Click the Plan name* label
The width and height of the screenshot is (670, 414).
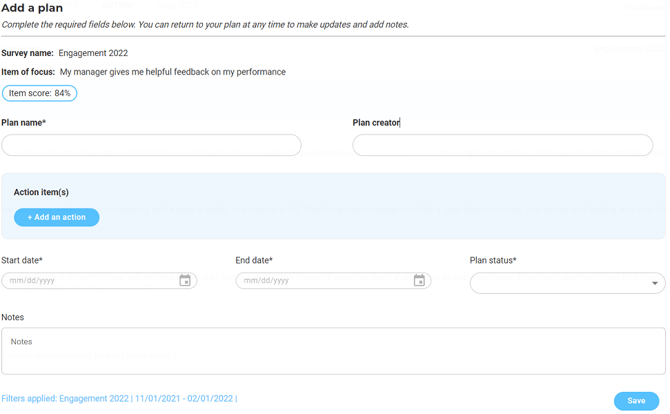[x=24, y=123]
